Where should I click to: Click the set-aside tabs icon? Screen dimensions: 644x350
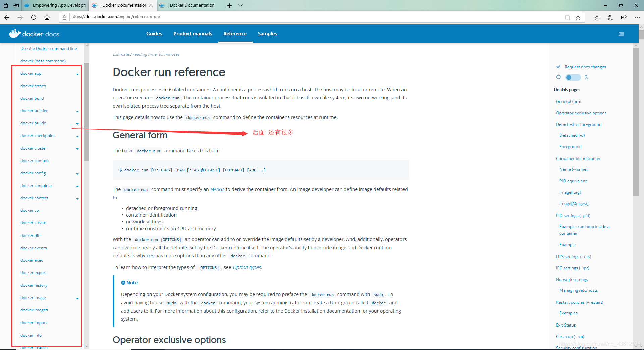(5, 5)
